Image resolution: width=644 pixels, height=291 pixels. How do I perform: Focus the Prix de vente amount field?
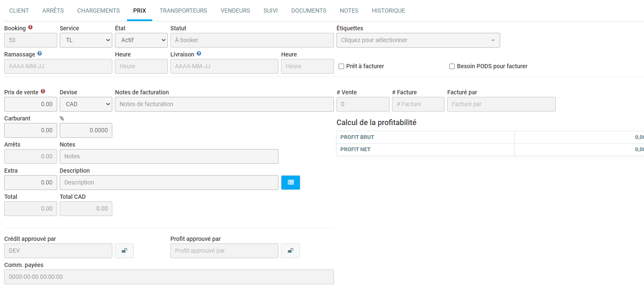tap(30, 104)
